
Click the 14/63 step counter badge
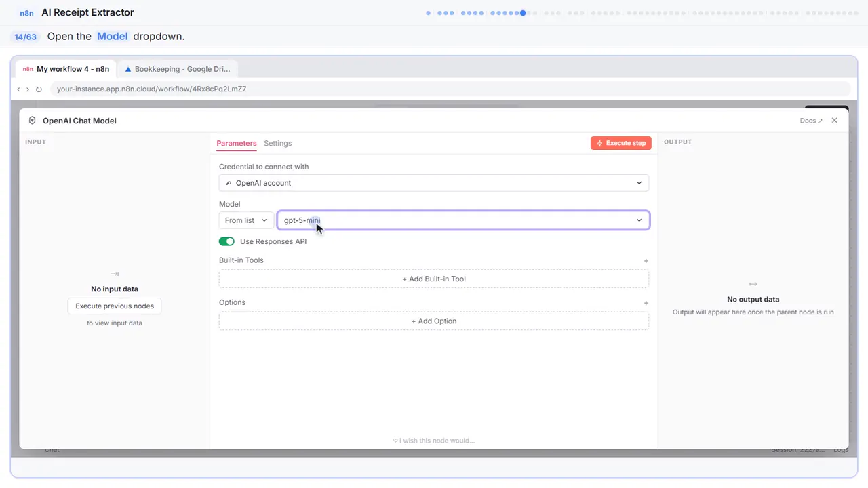pos(25,37)
